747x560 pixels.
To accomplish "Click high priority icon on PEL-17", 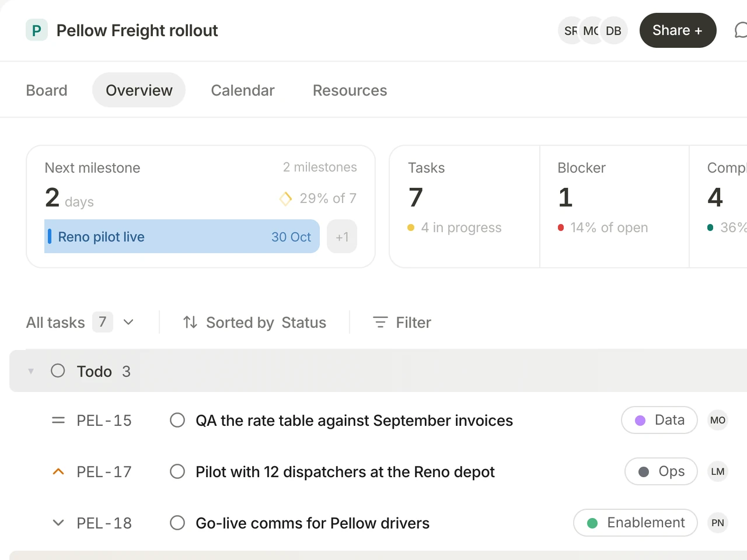I will (x=58, y=471).
